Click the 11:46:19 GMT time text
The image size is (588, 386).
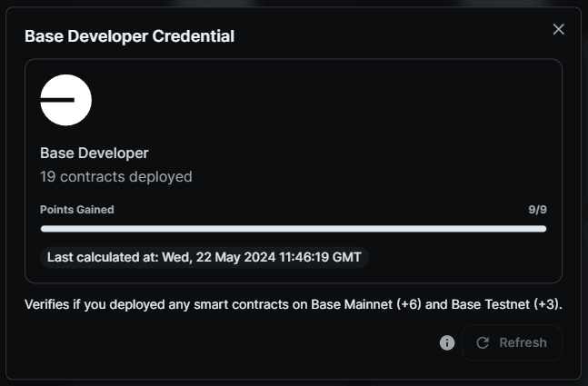320,257
